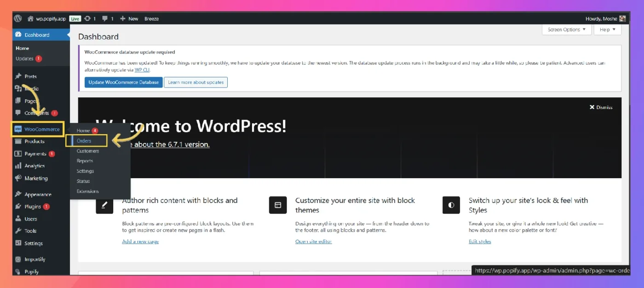Dismiss the Welcome to WordPress panel
Screen dimensions: 644x288
(601, 107)
